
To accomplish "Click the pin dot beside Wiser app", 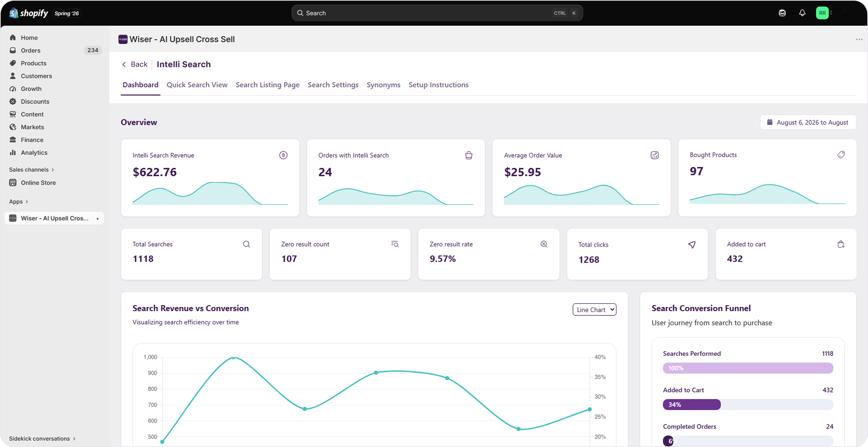I will pos(97,219).
